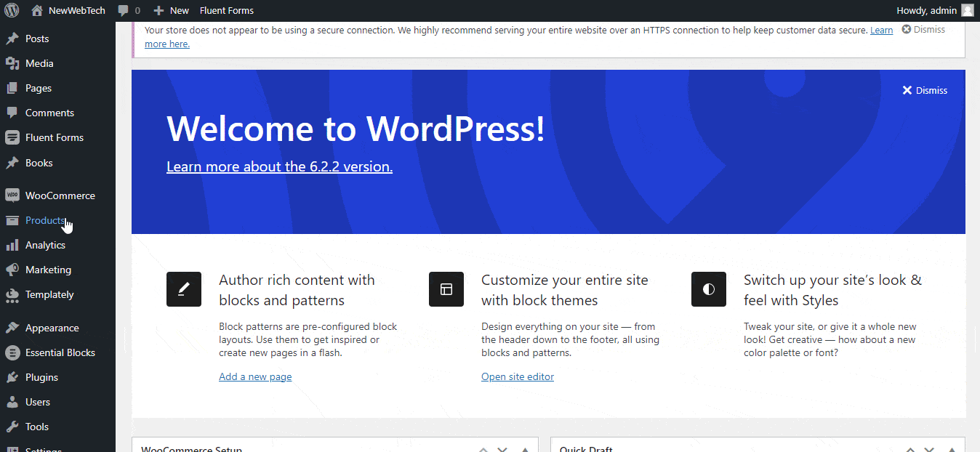Click the Media icon in sidebar
The width and height of the screenshot is (980, 452).
[12, 63]
